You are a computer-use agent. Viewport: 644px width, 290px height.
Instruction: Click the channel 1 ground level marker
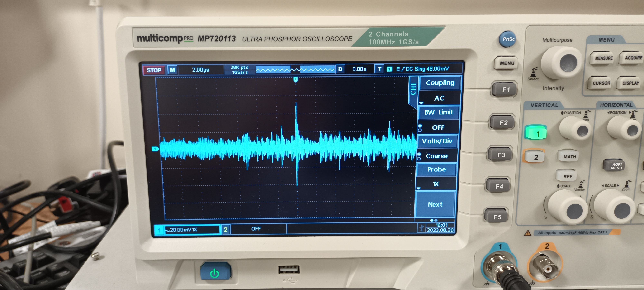click(x=155, y=149)
